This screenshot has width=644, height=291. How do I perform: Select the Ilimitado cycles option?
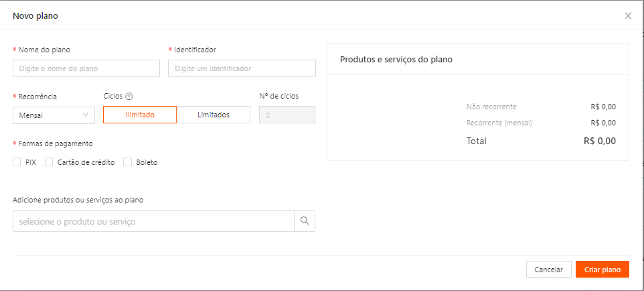[x=140, y=115]
